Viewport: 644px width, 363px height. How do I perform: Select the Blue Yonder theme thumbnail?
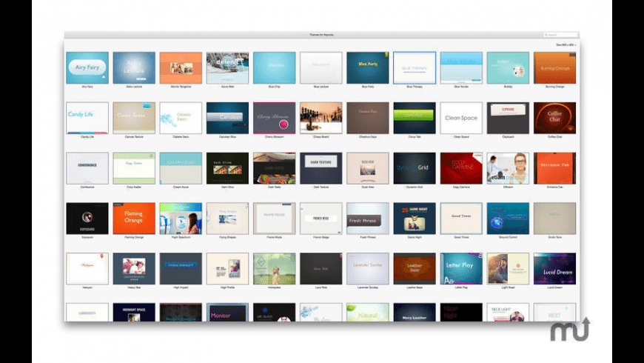[461, 68]
